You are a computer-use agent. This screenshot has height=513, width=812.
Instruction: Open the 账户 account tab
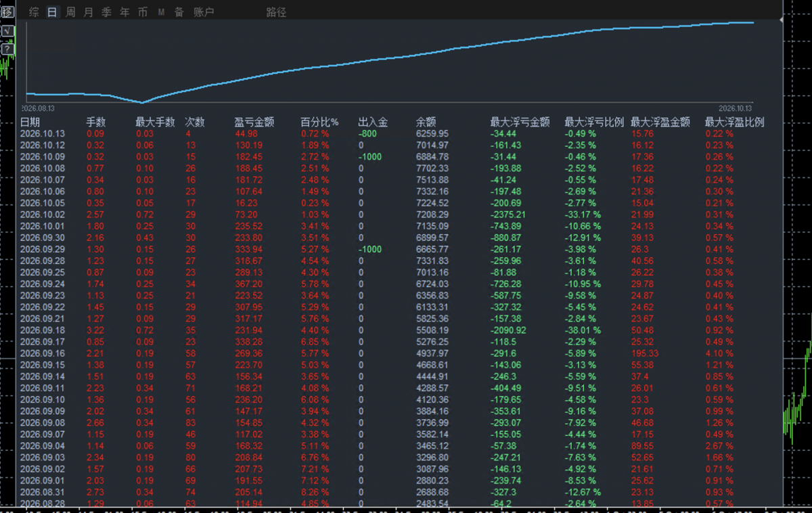pyautogui.click(x=204, y=12)
